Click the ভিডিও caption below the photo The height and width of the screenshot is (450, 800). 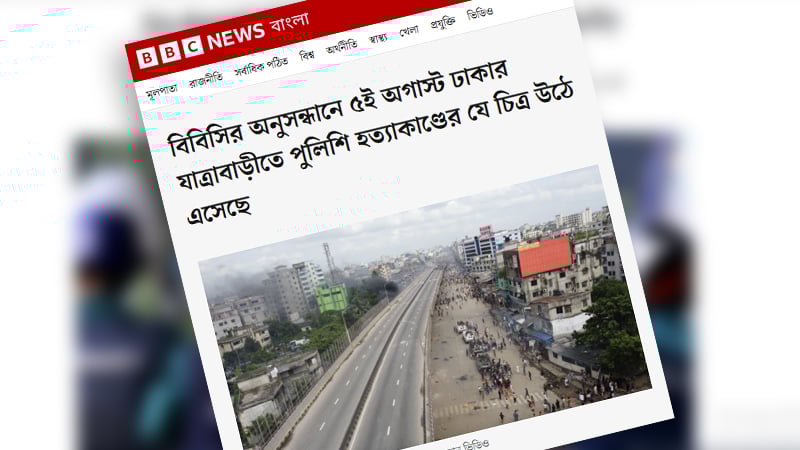point(476,445)
